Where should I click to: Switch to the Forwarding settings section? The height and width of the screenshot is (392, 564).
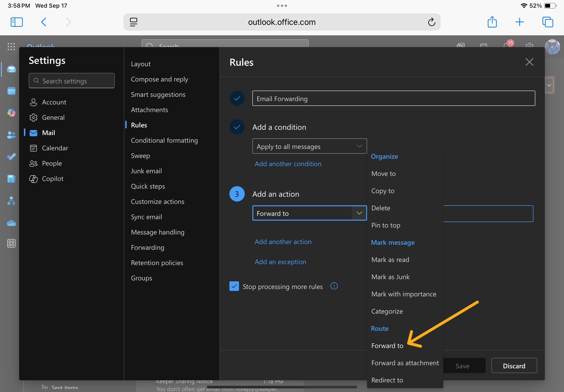pos(147,247)
